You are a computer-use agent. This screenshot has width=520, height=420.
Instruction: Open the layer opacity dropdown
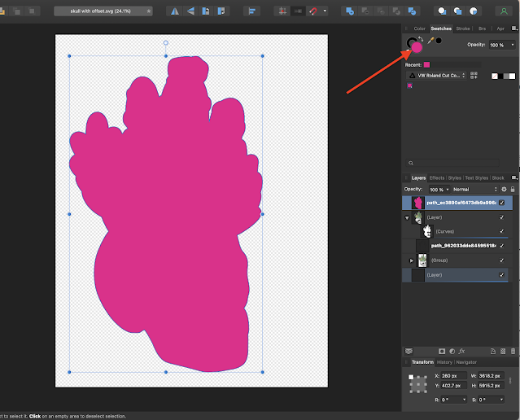click(448, 190)
